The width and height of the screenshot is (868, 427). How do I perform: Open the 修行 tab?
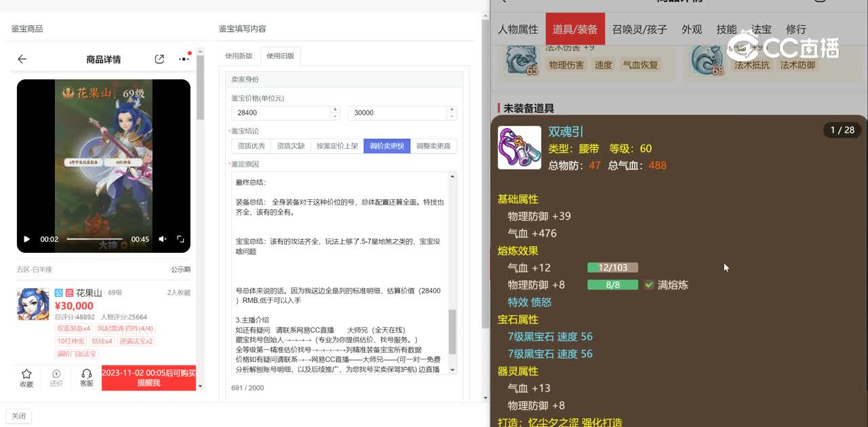796,29
